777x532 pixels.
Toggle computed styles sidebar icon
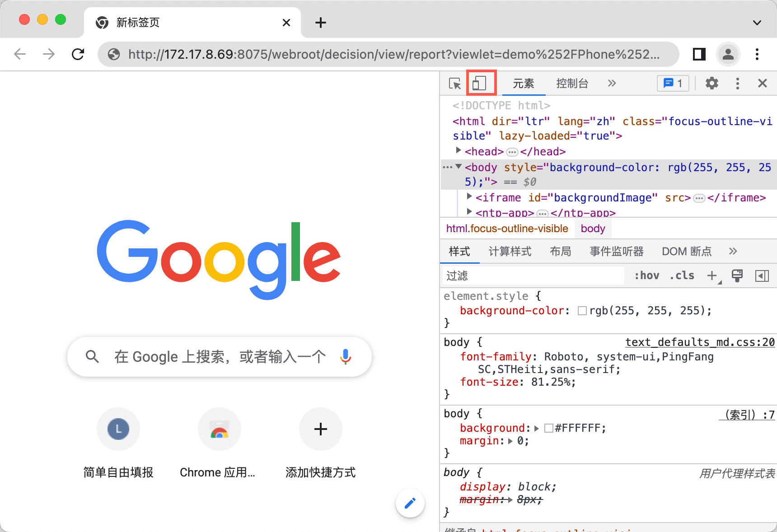coord(762,275)
